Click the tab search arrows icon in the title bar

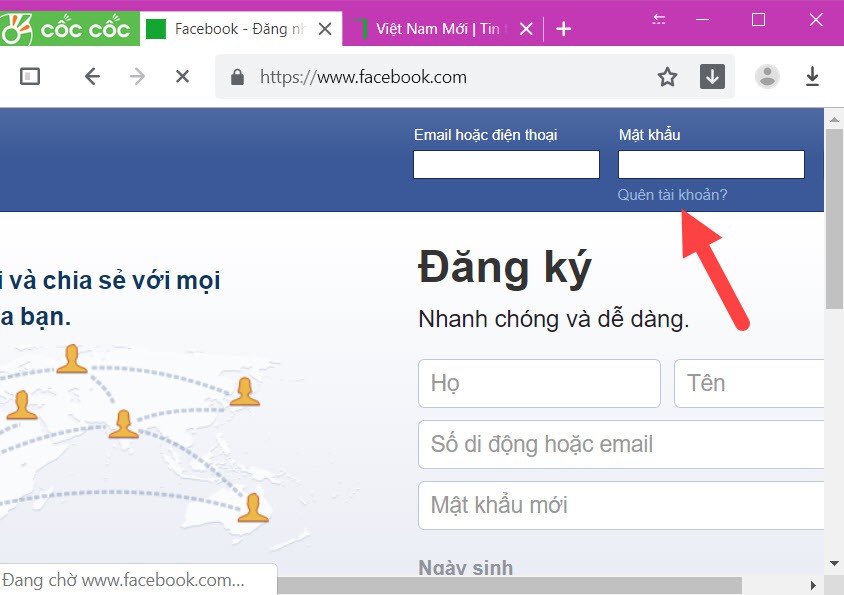[659, 20]
